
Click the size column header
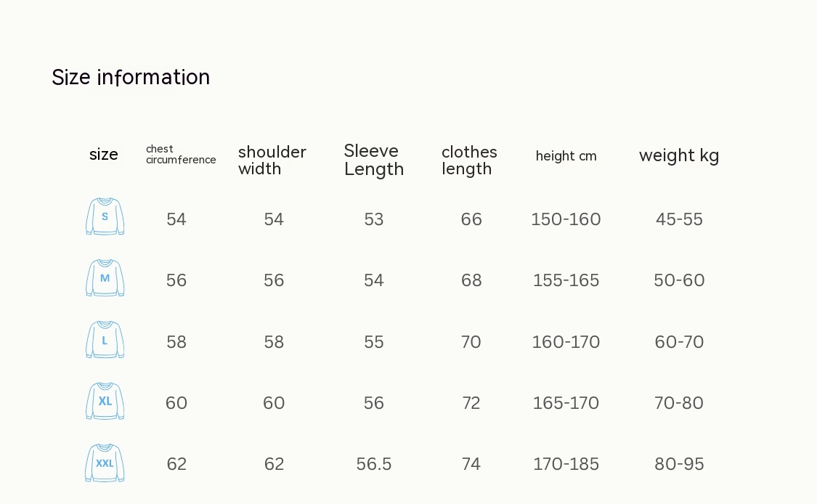pyautogui.click(x=104, y=155)
